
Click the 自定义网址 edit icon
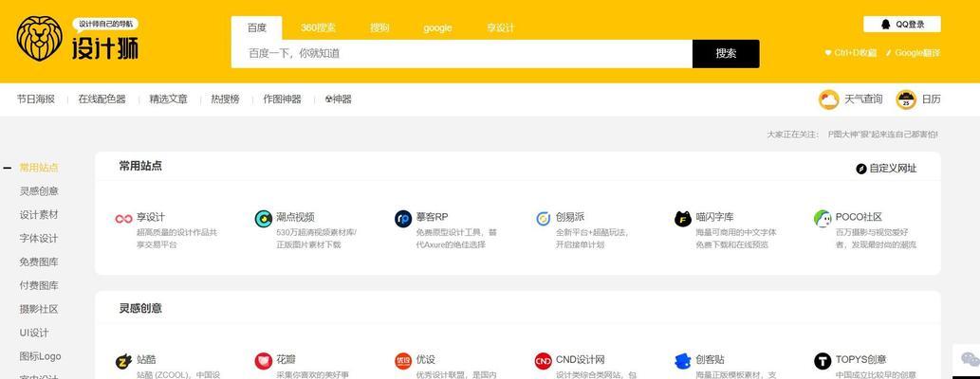[861, 169]
